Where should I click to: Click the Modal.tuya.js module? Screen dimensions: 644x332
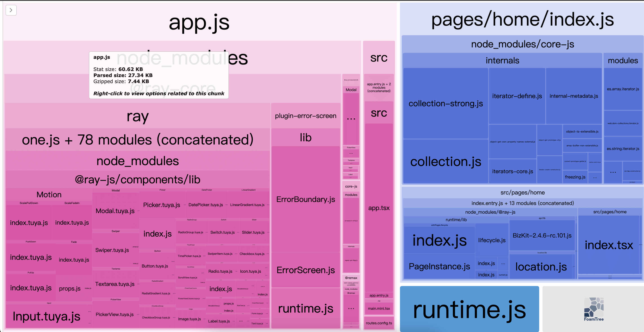[x=115, y=211]
